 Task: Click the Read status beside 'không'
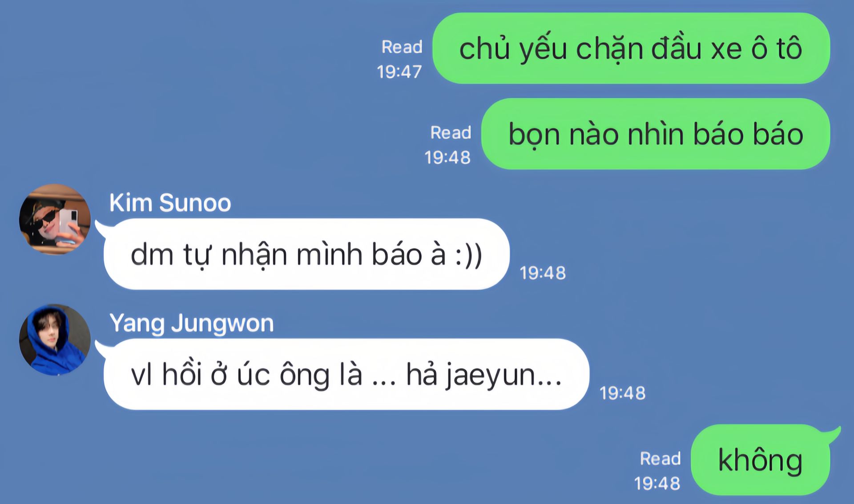(660, 458)
